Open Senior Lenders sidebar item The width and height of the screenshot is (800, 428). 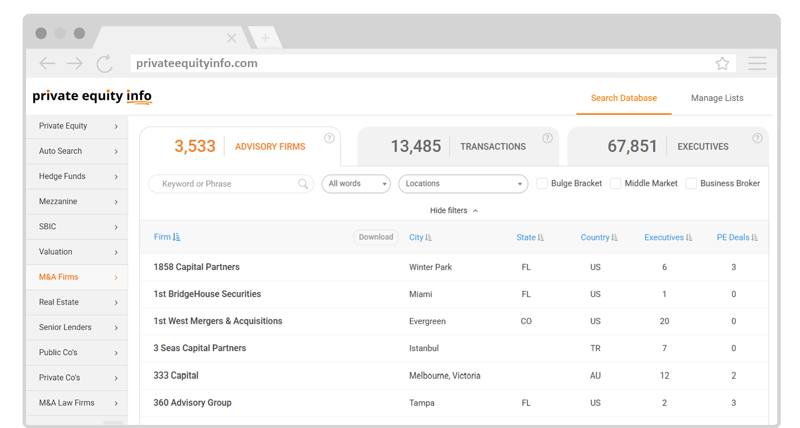[x=77, y=328]
